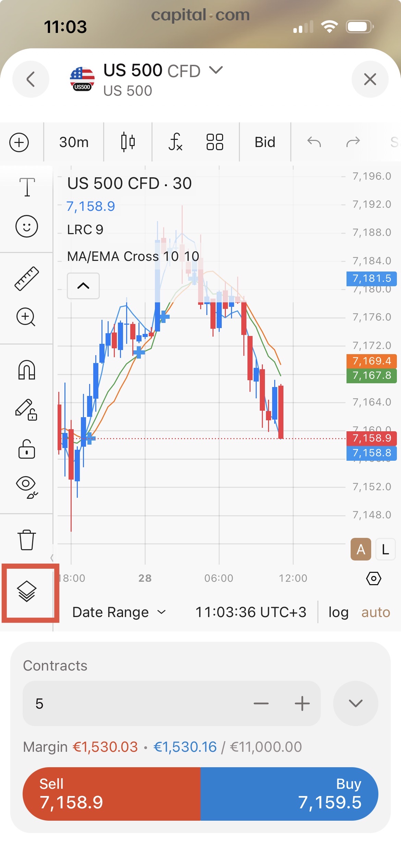Image resolution: width=401 pixels, height=868 pixels.
Task: Activate the zoom-in magnifier tool
Action: (x=26, y=317)
